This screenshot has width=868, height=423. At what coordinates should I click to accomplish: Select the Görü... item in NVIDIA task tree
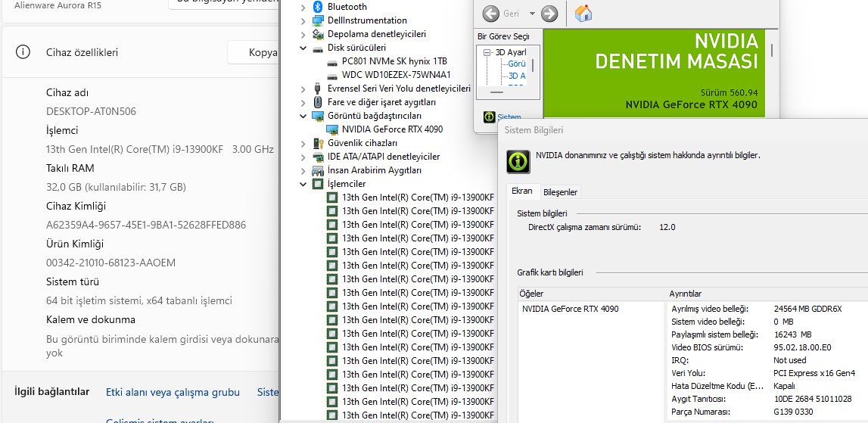pyautogui.click(x=516, y=64)
